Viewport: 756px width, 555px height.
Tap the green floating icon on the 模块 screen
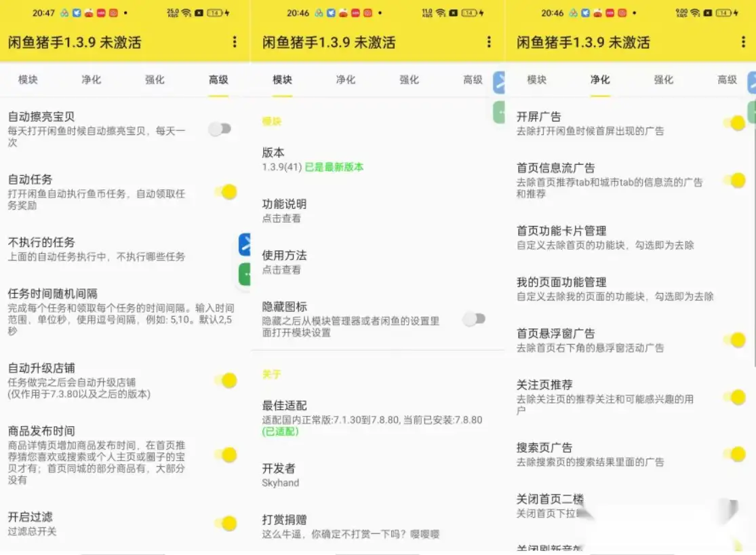[499, 111]
